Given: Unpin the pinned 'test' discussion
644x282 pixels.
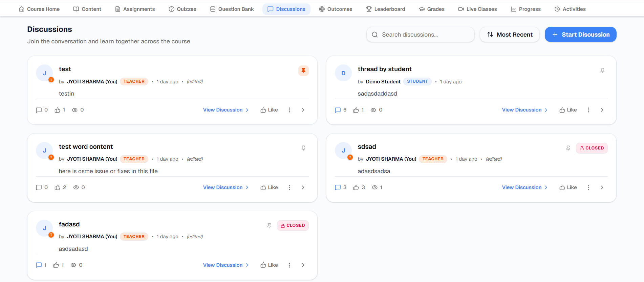Looking at the screenshot, I should coord(303,70).
